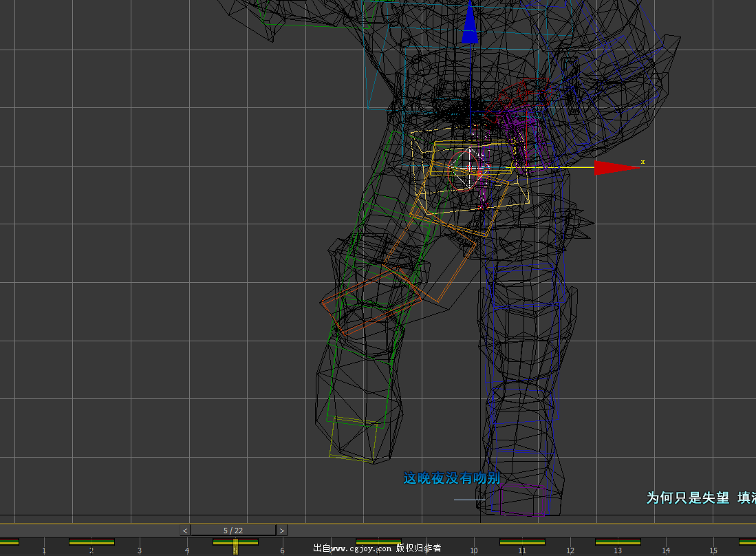Click frame number 4 on the track bar
The height and width of the screenshot is (556, 756).
187,550
